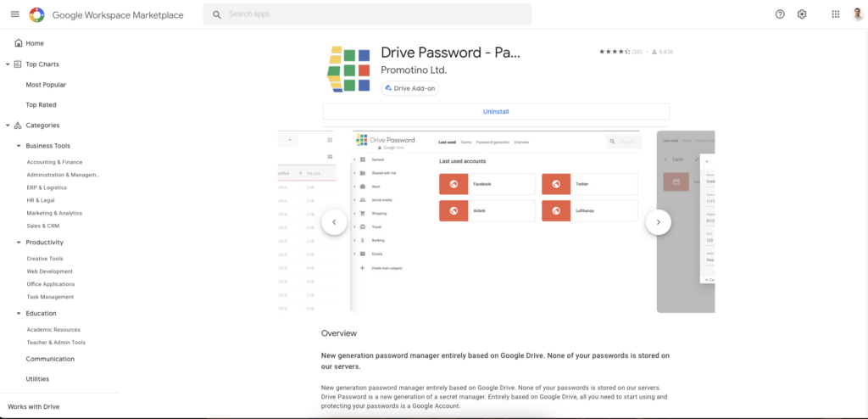Click the 9,836 users count
Viewport: 868px width, 419px height.
(666, 52)
